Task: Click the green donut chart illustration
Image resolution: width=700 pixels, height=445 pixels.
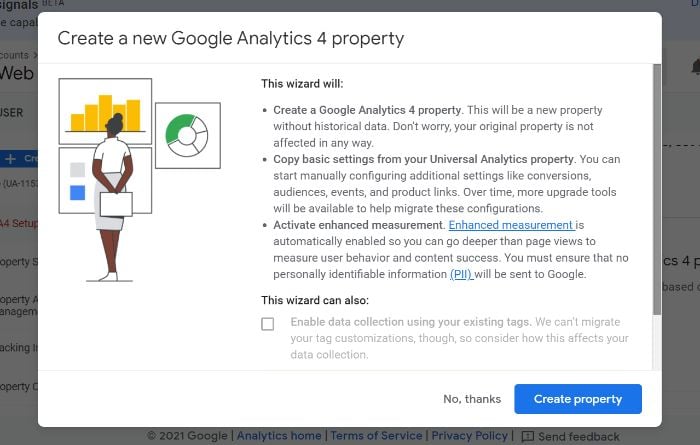Action: tap(187, 136)
